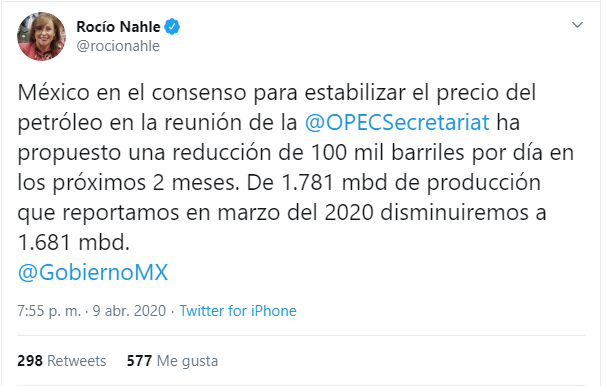Click the phrase 'marzo del 2020'
Image resolution: width=607 pixels, height=386 pixels.
coord(295,213)
